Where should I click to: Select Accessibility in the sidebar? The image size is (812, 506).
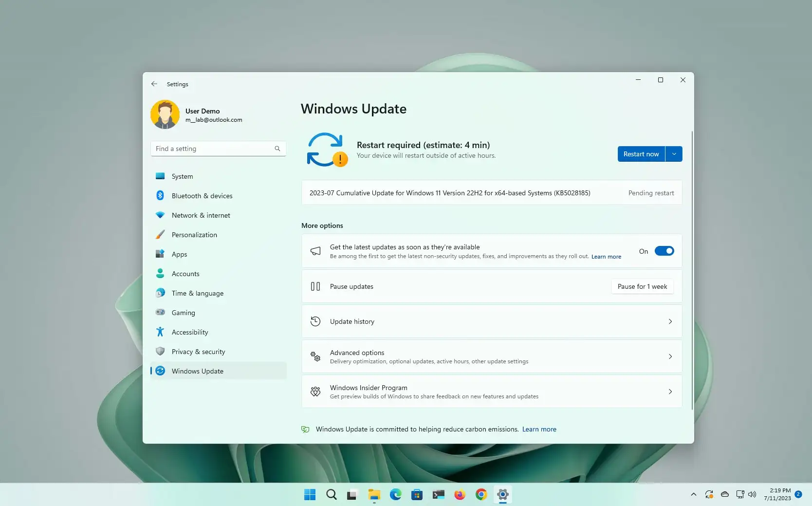point(219,332)
